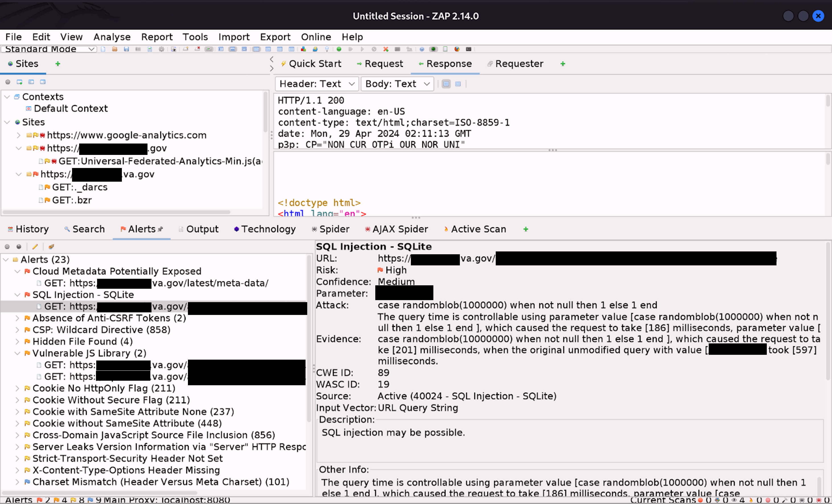Click the New Session toolbar icon

click(103, 49)
